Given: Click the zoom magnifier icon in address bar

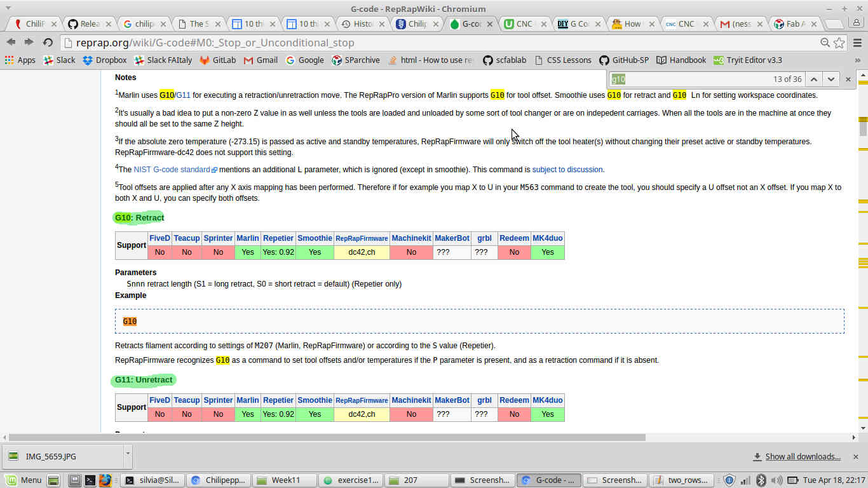Looking at the screenshot, I should tap(825, 43).
